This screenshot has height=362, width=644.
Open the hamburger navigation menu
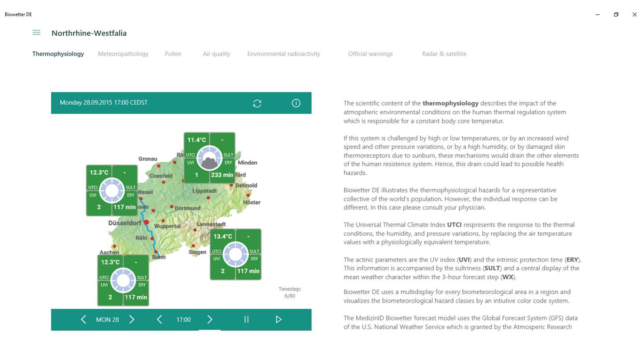click(x=36, y=33)
